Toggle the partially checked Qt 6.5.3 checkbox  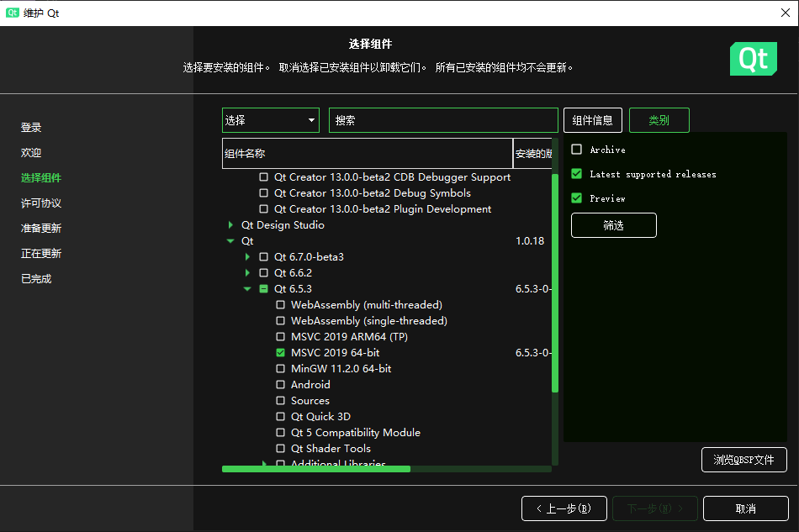point(263,288)
